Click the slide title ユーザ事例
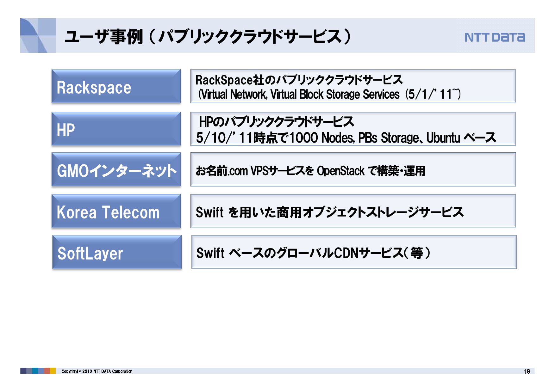The image size is (555, 392). (x=207, y=37)
